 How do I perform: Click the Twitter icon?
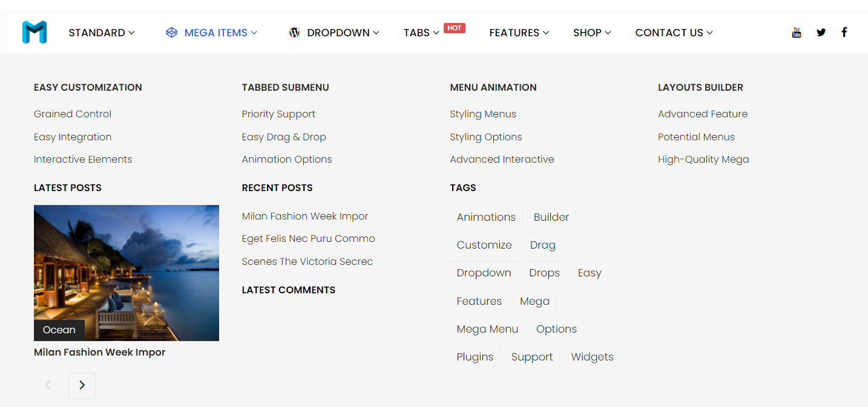click(x=821, y=32)
